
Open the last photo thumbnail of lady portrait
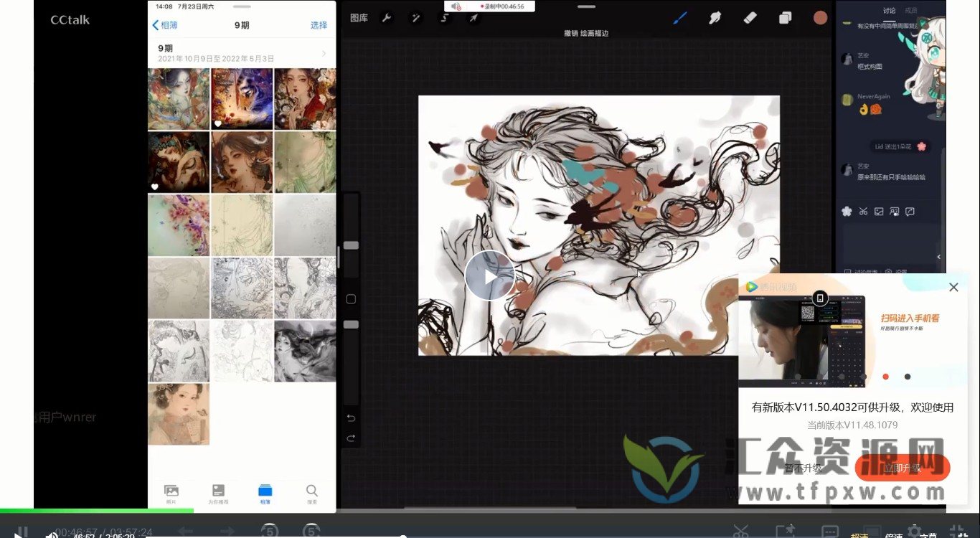[179, 414]
